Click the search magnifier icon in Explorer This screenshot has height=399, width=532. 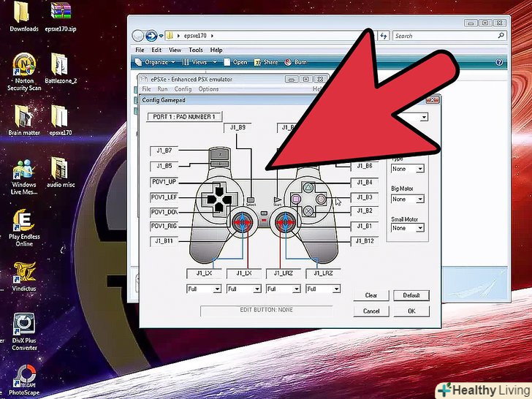tap(501, 35)
